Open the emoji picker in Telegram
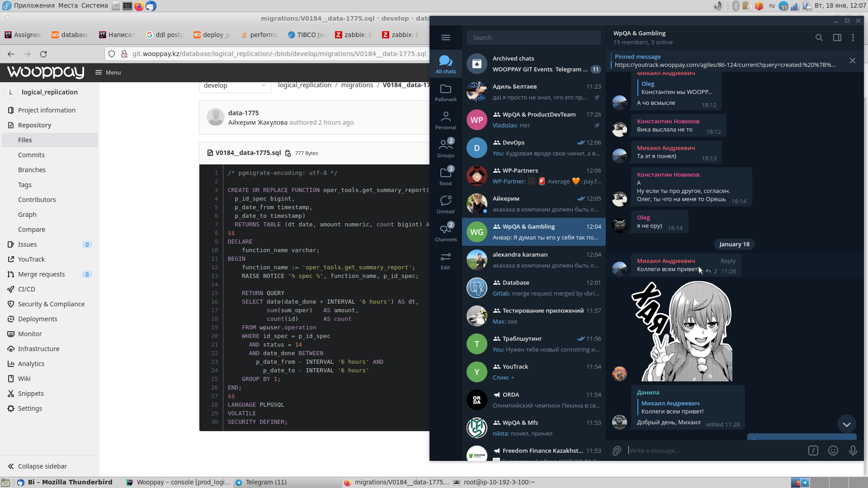 (833, 450)
